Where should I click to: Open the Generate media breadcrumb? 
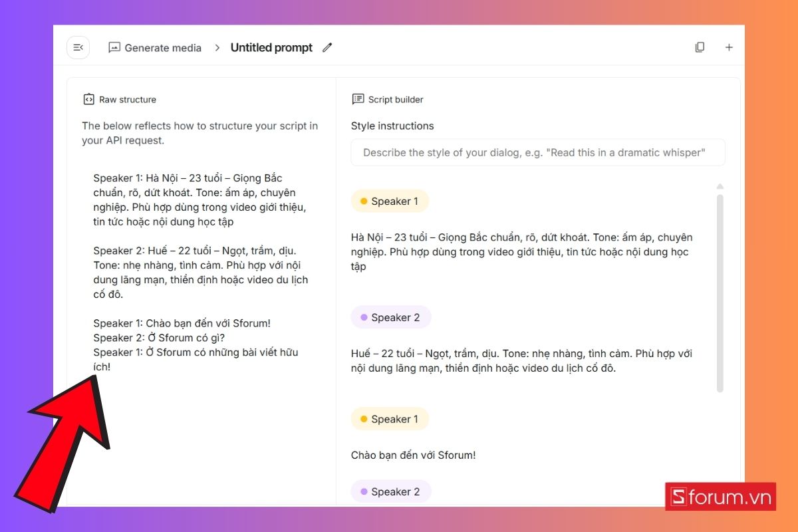[162, 47]
